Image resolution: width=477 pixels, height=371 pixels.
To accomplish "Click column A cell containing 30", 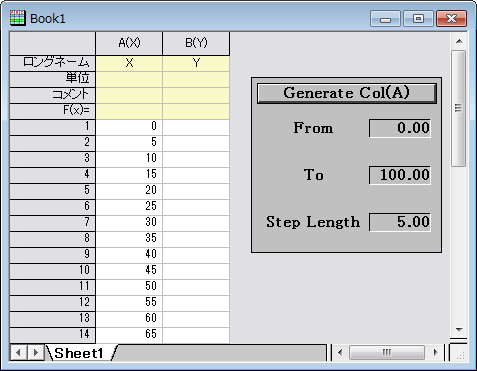I will point(129,223).
